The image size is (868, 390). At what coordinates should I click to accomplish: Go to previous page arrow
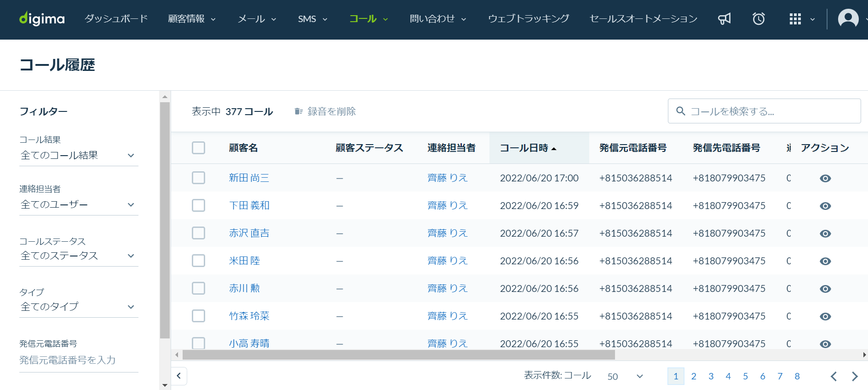[834, 376]
